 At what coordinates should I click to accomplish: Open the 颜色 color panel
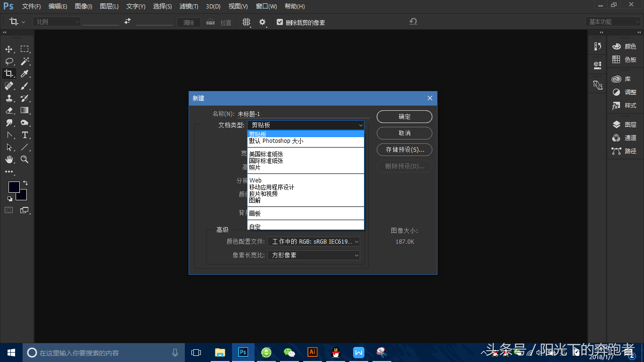click(x=625, y=46)
